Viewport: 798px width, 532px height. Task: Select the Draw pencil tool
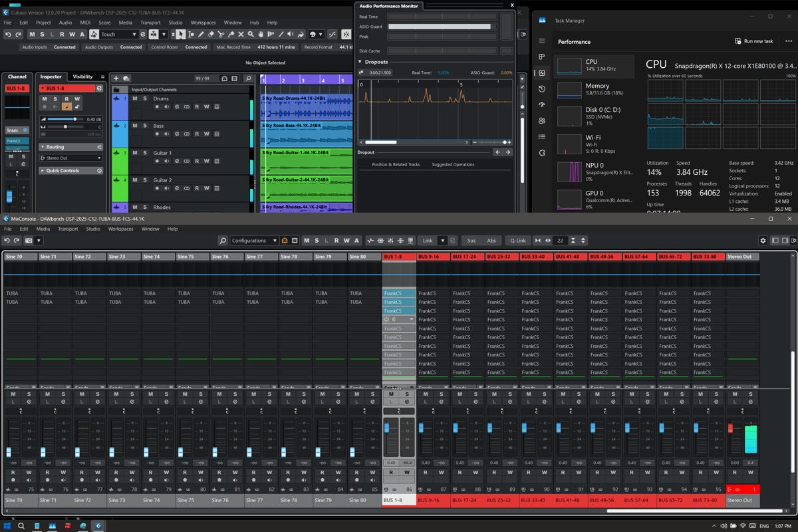coord(201,34)
